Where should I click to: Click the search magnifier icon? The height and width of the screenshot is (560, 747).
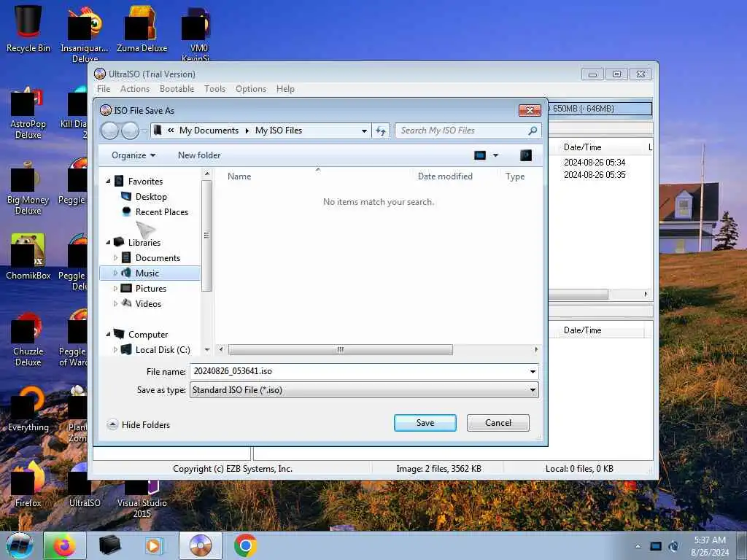pos(533,131)
